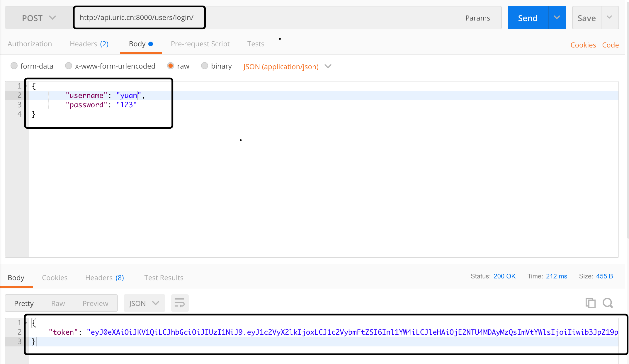Select the raw body radio option

[170, 66]
